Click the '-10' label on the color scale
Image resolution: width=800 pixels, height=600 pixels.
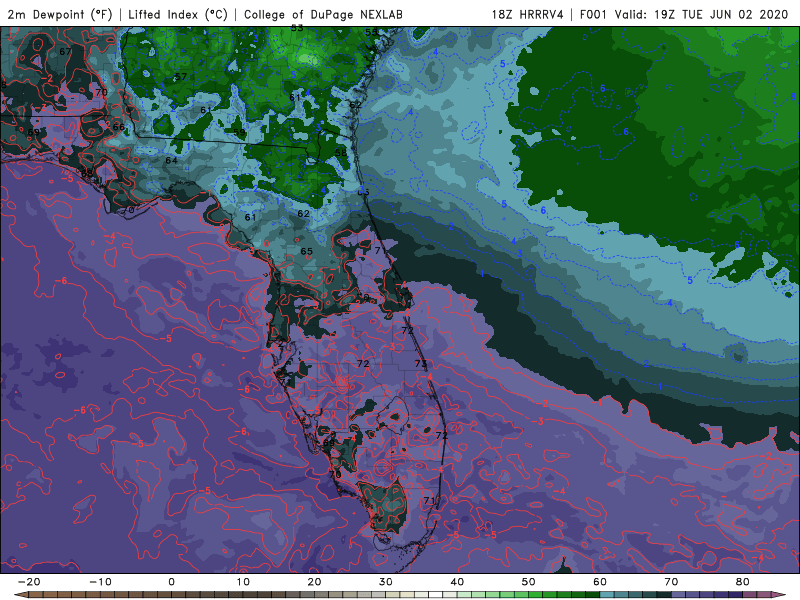[x=100, y=582]
